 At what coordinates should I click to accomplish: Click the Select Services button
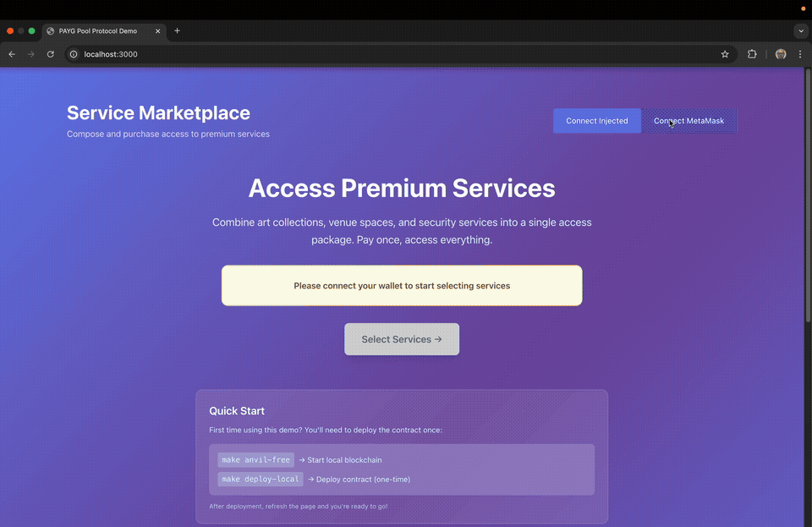[401, 338]
